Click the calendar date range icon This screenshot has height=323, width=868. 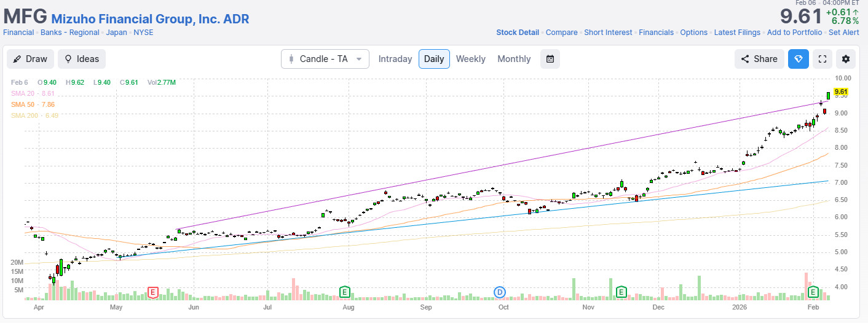tap(550, 59)
